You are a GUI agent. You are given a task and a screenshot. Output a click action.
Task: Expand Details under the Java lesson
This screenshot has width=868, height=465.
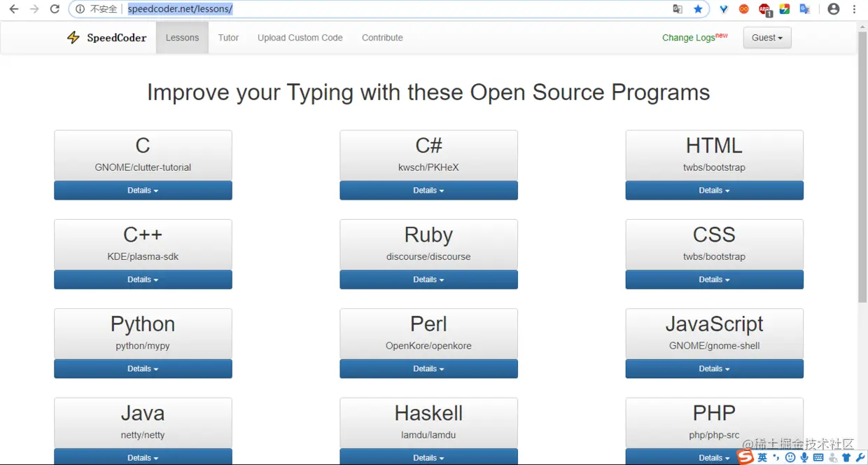click(143, 457)
